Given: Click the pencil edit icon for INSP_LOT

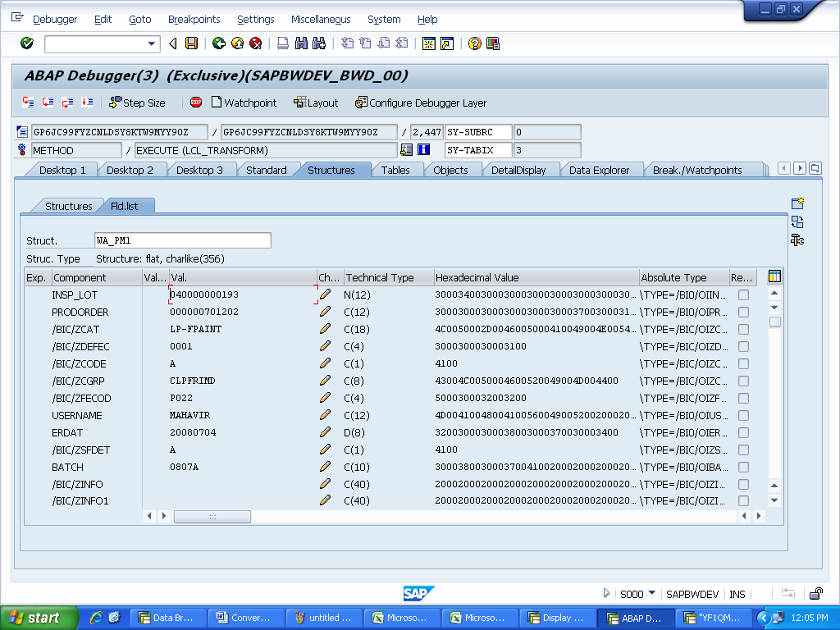Looking at the screenshot, I should pos(325,294).
